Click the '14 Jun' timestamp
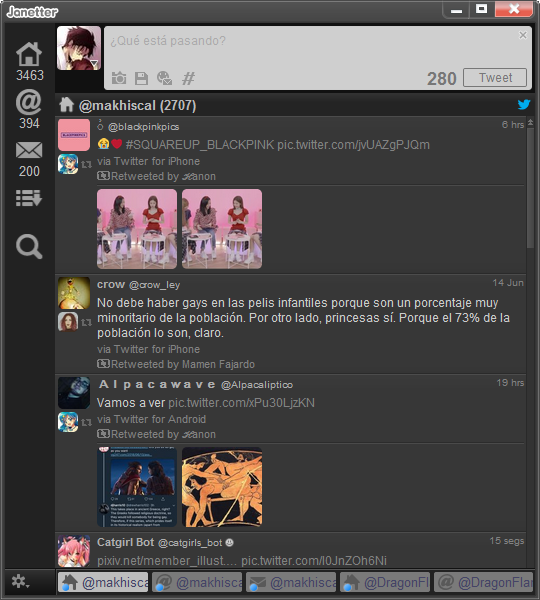The height and width of the screenshot is (600, 540). pyautogui.click(x=508, y=283)
